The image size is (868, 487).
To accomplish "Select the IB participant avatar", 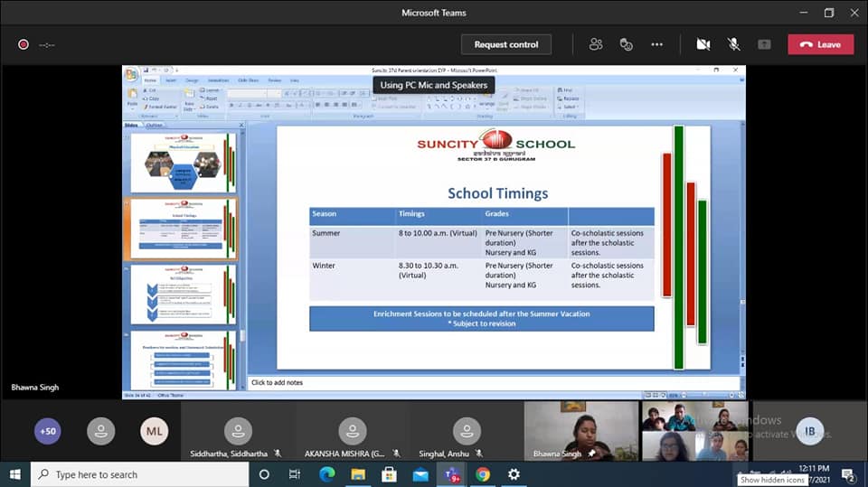I will coord(810,431).
